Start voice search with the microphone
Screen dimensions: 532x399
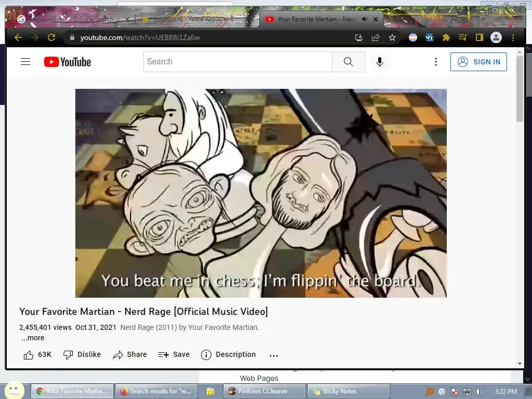click(x=380, y=62)
